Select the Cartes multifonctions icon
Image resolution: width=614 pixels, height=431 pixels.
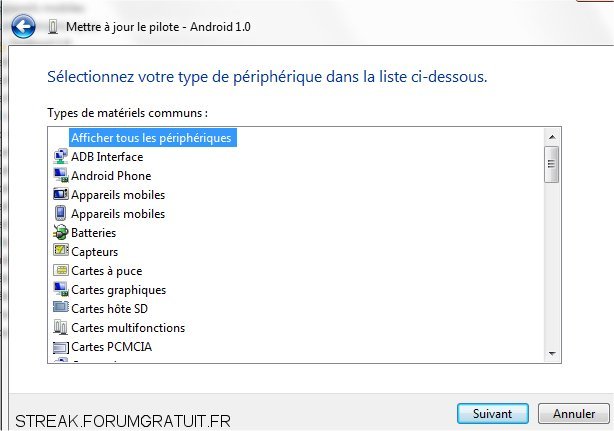point(60,327)
